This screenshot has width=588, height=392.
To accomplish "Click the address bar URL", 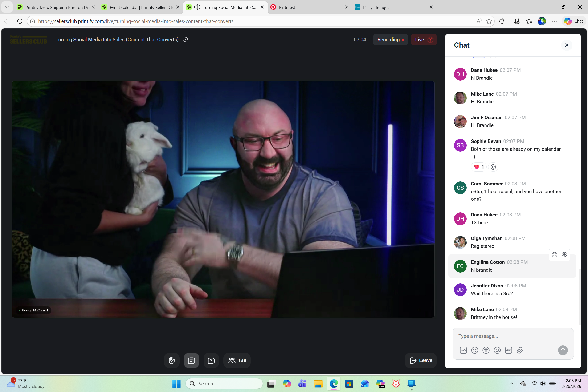I will [136, 21].
